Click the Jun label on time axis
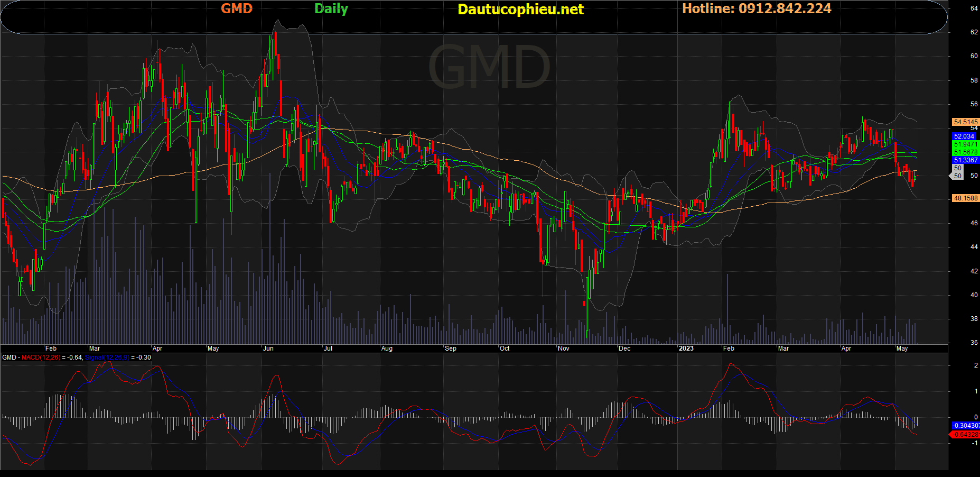Image resolution: width=980 pixels, height=477 pixels. 268,348
